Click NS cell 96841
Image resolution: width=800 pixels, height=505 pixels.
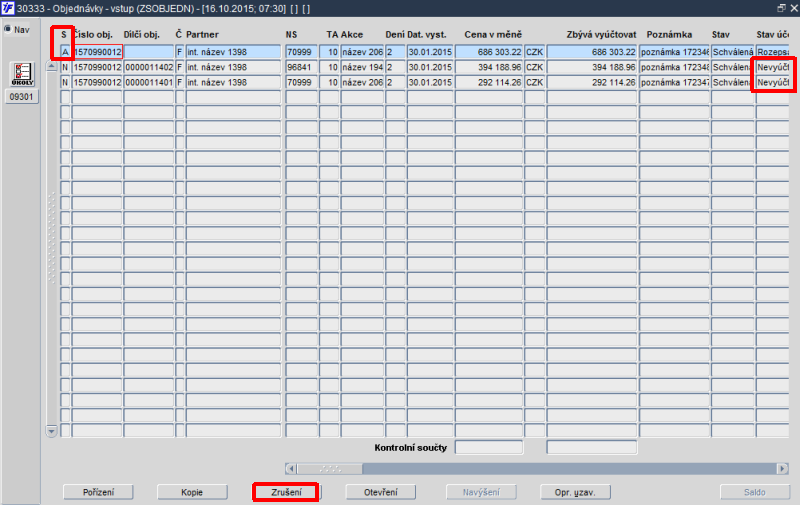pos(302,67)
